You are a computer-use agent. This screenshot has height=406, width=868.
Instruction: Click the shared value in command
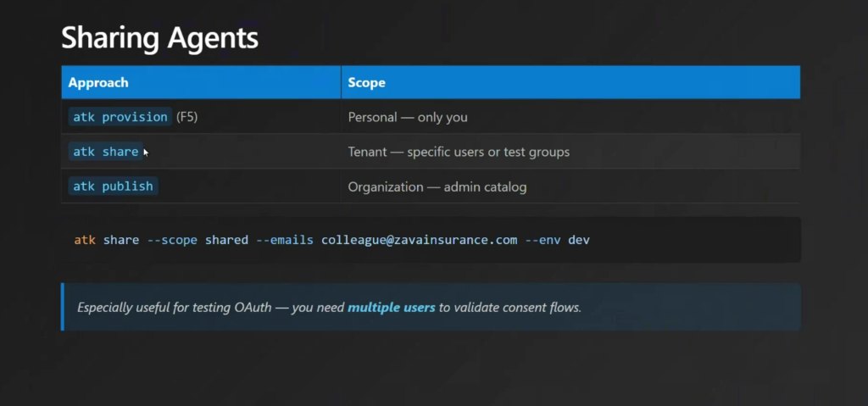[226, 240]
